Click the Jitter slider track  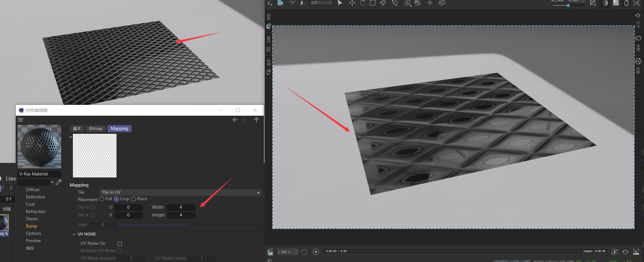(190, 225)
